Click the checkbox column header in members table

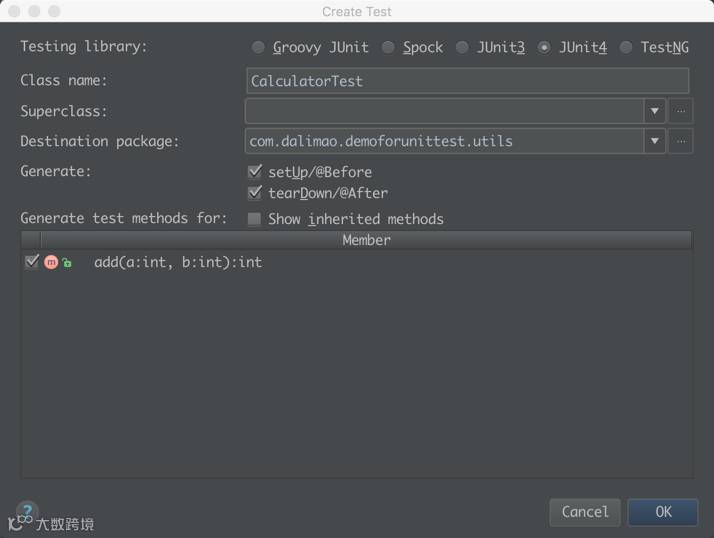(31, 240)
